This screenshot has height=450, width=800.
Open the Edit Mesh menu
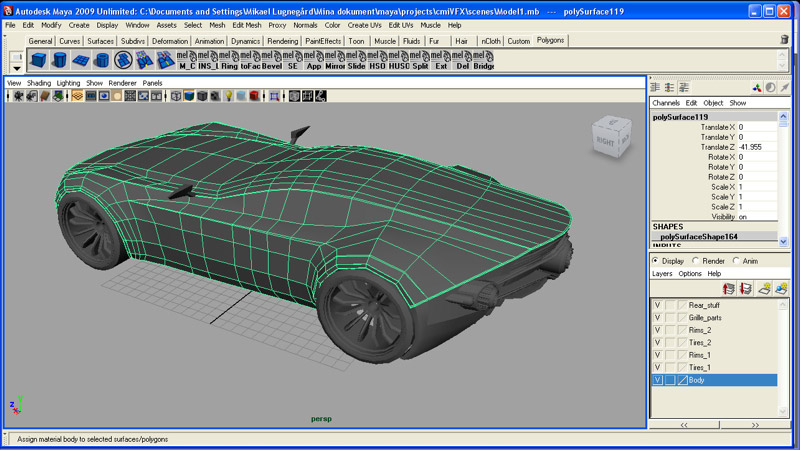click(247, 25)
